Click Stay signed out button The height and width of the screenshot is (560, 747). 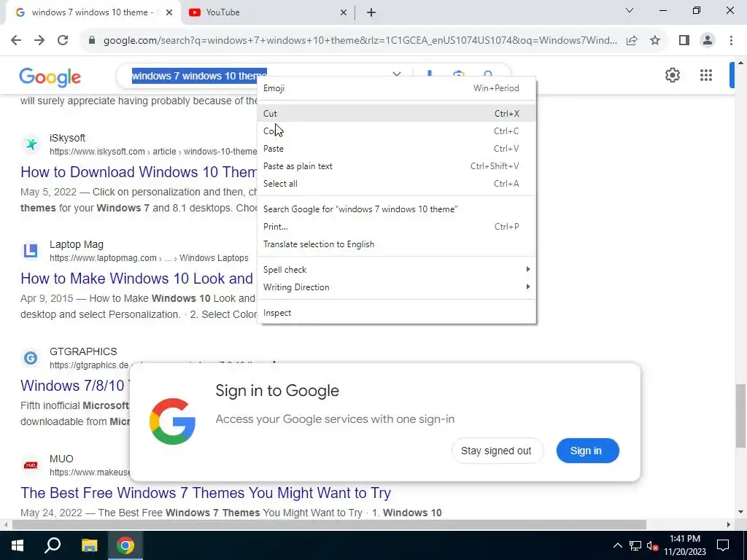(497, 451)
